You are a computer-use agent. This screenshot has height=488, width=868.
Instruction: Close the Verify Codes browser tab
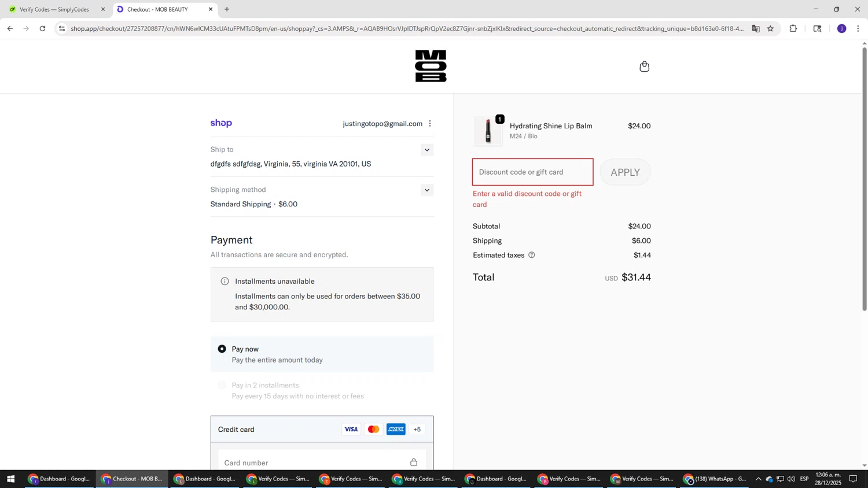pos(103,9)
